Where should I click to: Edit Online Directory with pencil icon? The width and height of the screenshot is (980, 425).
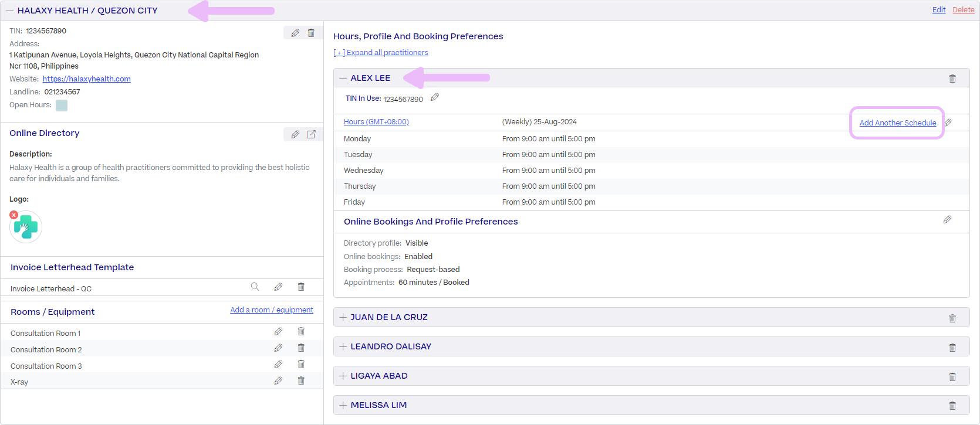click(x=295, y=134)
